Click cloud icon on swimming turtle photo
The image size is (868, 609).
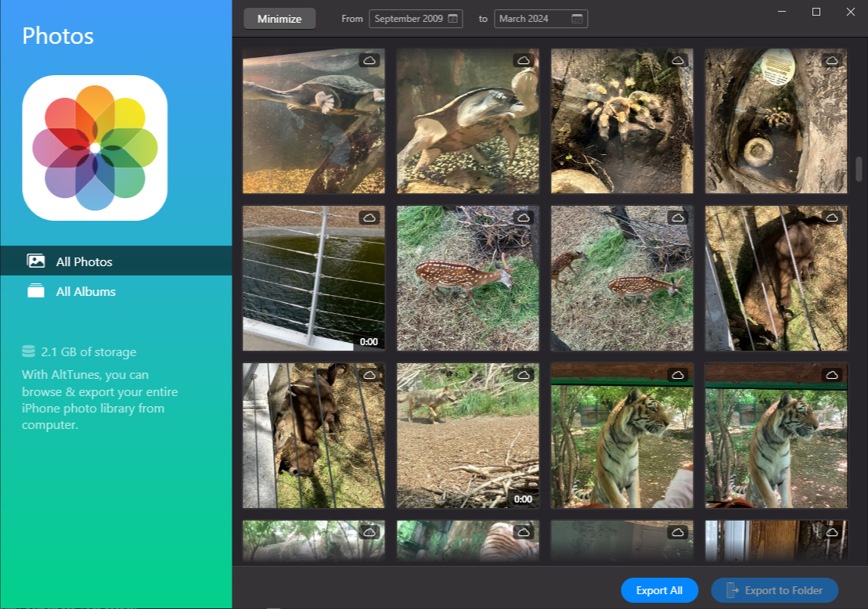point(369,60)
